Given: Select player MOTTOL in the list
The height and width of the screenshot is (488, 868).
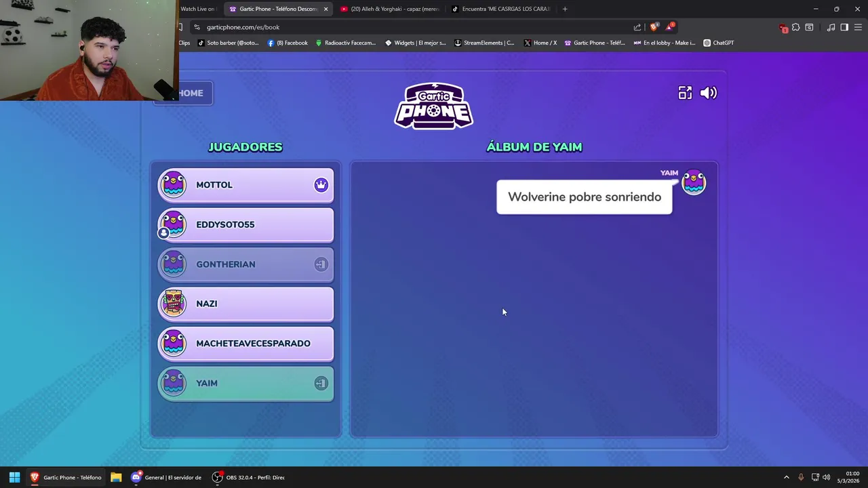Looking at the screenshot, I should (245, 185).
